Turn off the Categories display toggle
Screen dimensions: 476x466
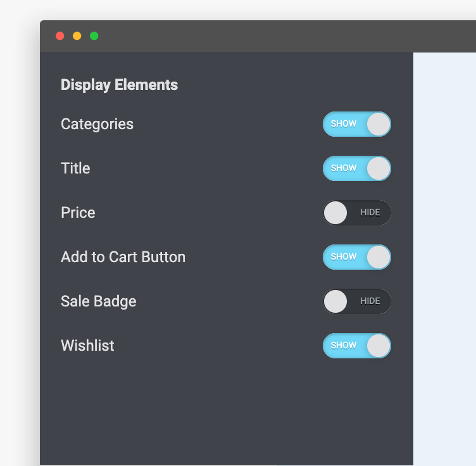pos(356,124)
